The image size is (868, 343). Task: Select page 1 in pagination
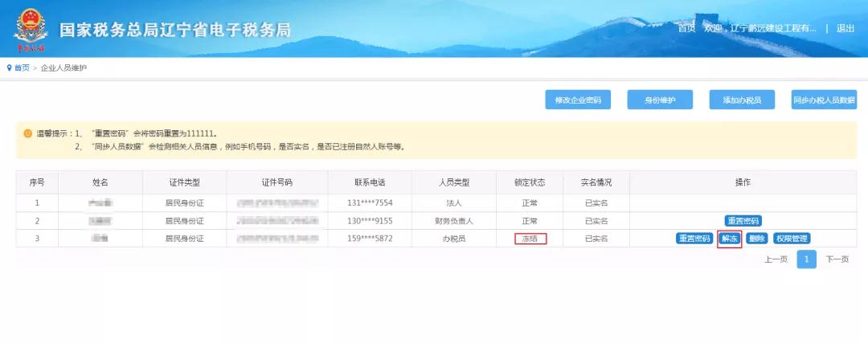coord(807,259)
